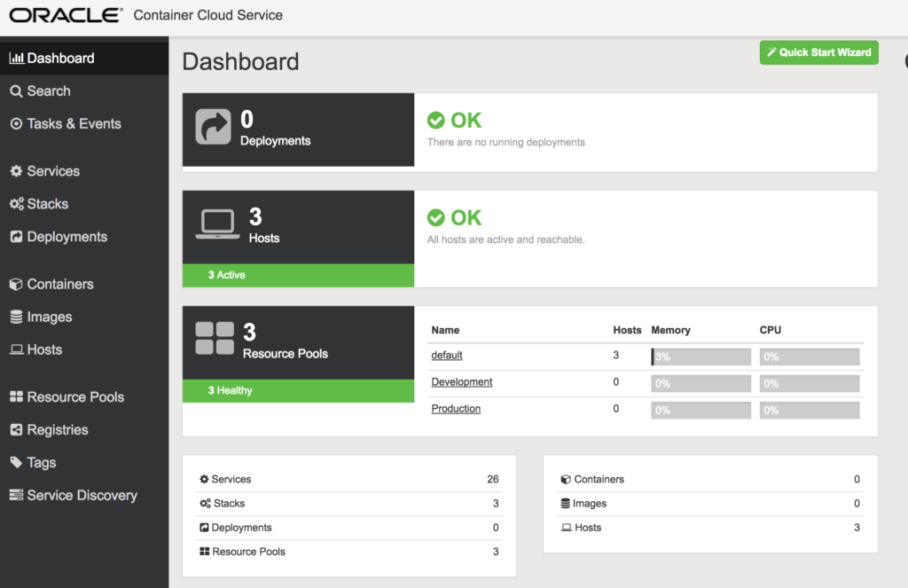Open Registries in the sidebar

point(84,430)
